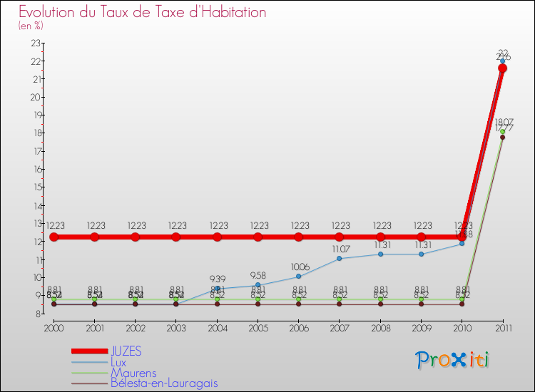Select the Maurens legend label
Image resolution: width=535 pixels, height=392 pixels.
(x=133, y=373)
